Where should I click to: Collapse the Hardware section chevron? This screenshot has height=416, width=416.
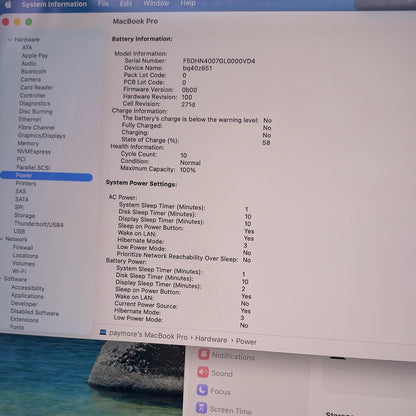click(x=10, y=39)
